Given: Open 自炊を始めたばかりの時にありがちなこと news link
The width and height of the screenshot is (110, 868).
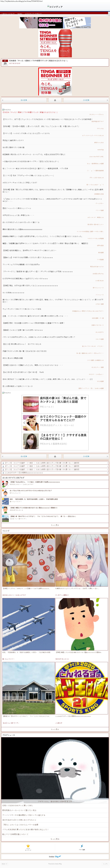Looking at the screenshot, I should [x=55, y=820].
